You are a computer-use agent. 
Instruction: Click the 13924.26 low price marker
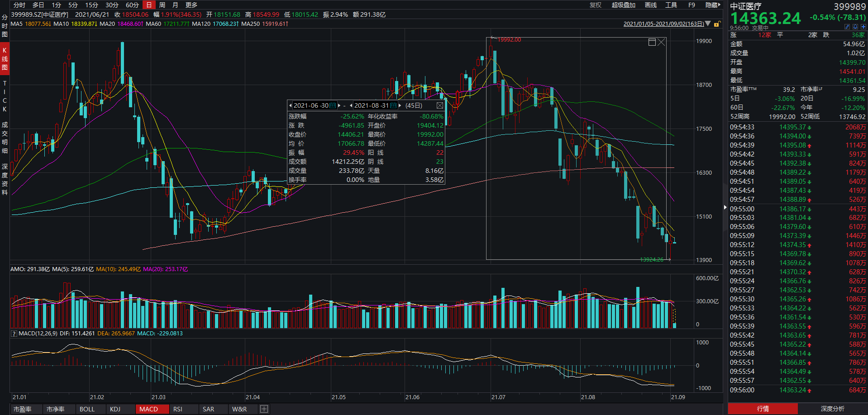(652, 260)
